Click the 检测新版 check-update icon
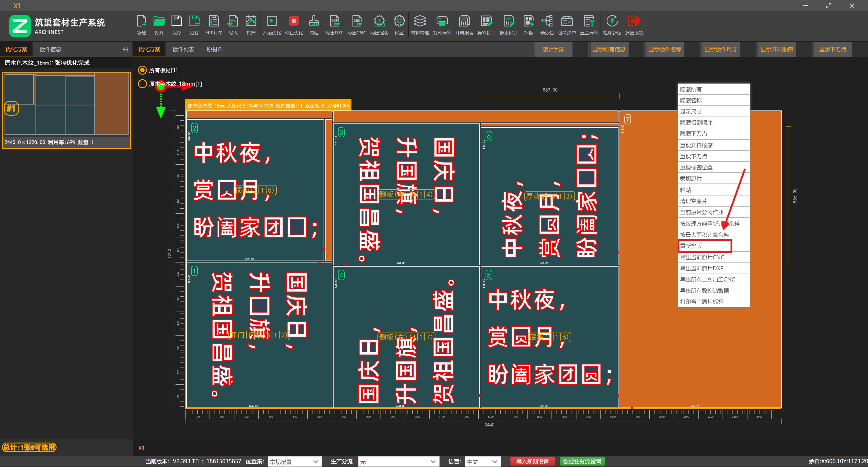Viewport: 868px width, 467px height. [613, 25]
